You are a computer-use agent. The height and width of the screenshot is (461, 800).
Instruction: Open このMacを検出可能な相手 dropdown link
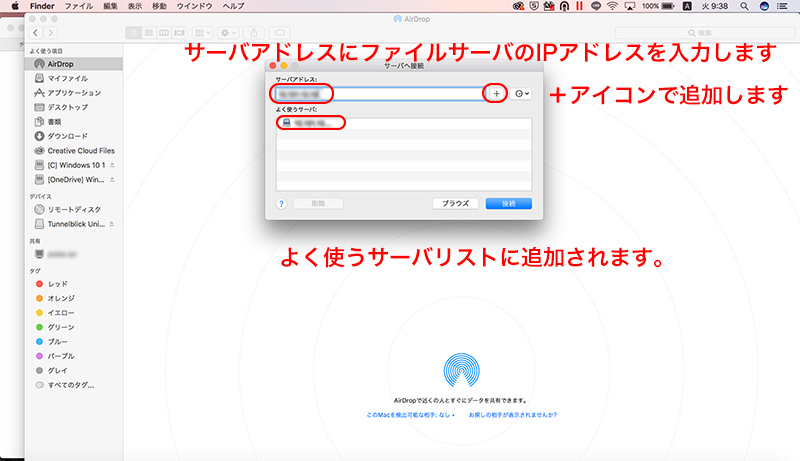tap(411, 415)
